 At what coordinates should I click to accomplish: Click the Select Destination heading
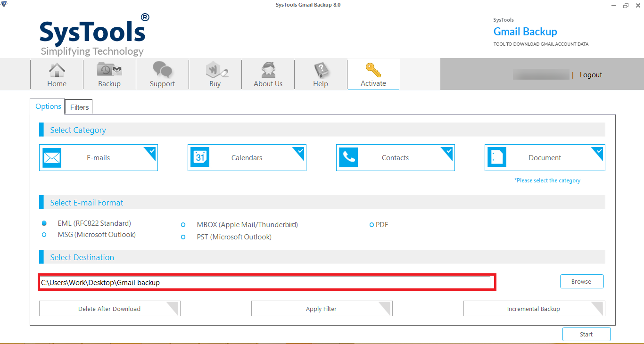pyautogui.click(x=82, y=257)
